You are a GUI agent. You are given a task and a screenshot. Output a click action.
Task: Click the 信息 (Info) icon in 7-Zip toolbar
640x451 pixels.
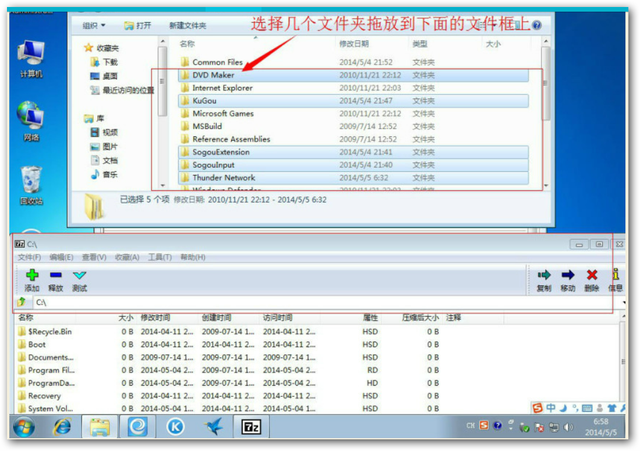click(x=616, y=274)
